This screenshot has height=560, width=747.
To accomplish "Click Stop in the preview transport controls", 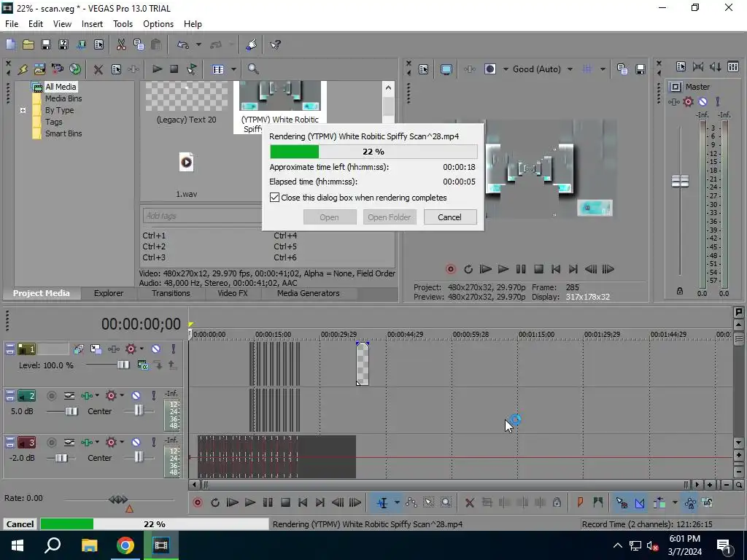I will pos(538,269).
